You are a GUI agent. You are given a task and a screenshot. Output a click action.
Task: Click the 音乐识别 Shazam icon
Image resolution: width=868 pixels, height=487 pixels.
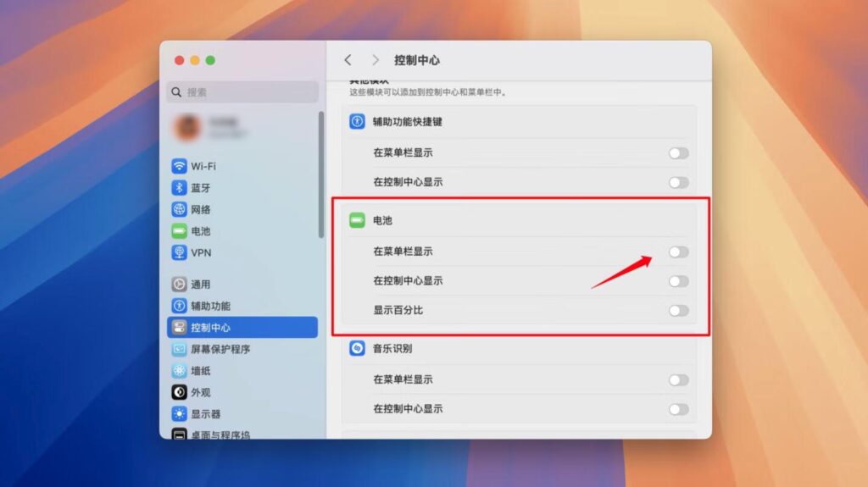tap(357, 348)
